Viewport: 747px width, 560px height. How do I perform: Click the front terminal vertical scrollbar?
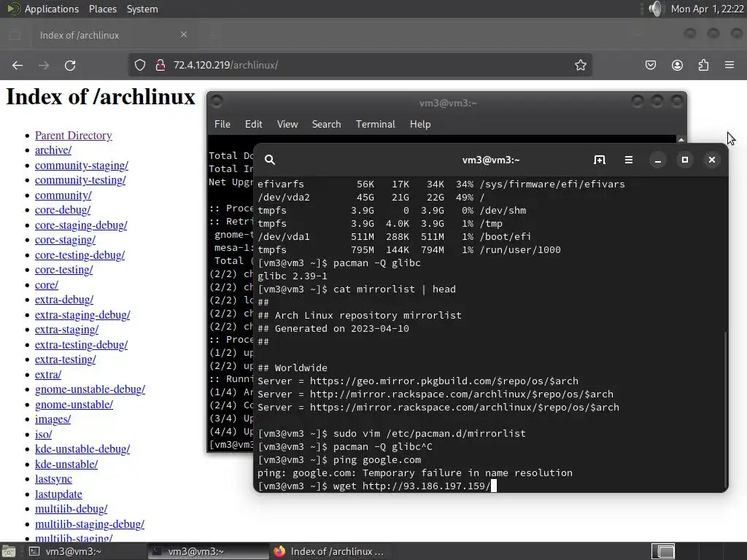pyautogui.click(x=725, y=410)
